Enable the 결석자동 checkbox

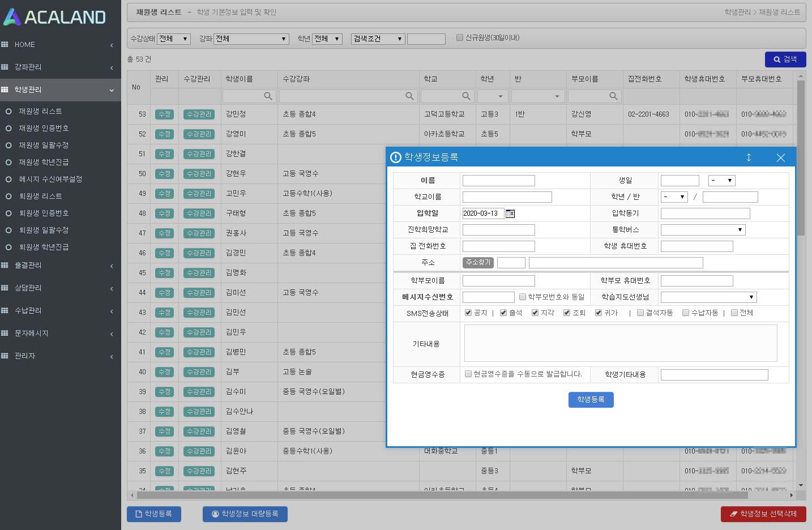tap(640, 313)
